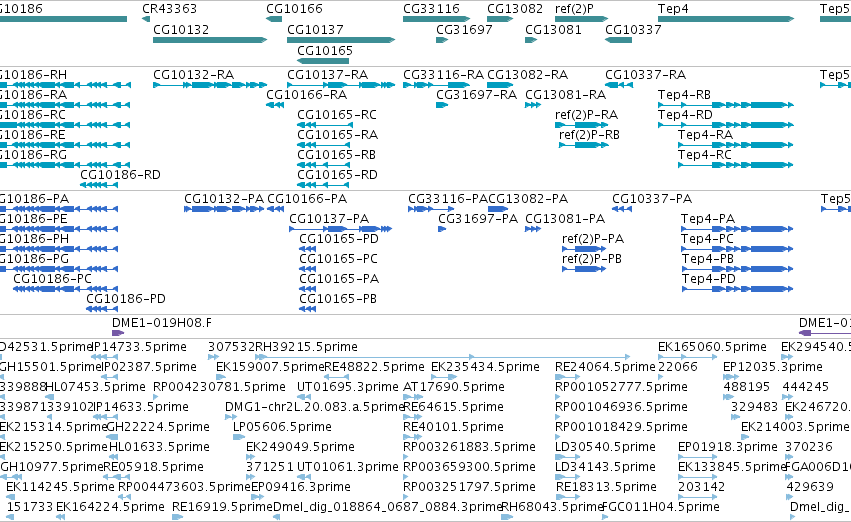Click the CG10165-RD transcript label

click(337, 175)
